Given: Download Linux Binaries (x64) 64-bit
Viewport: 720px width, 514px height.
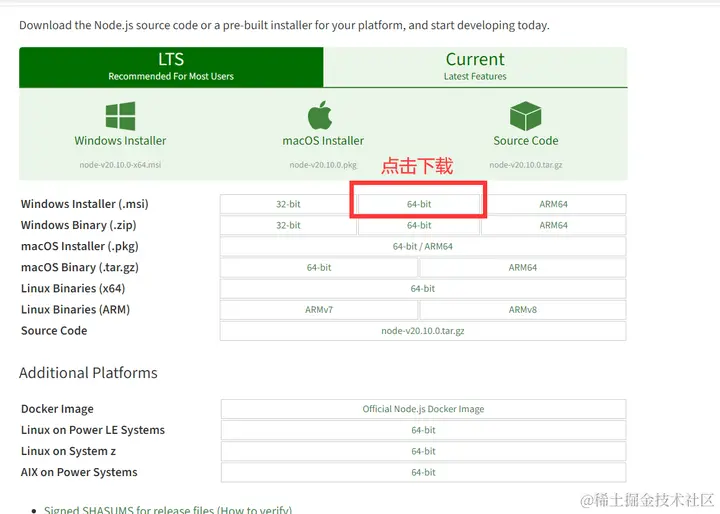Looking at the screenshot, I should [423, 288].
